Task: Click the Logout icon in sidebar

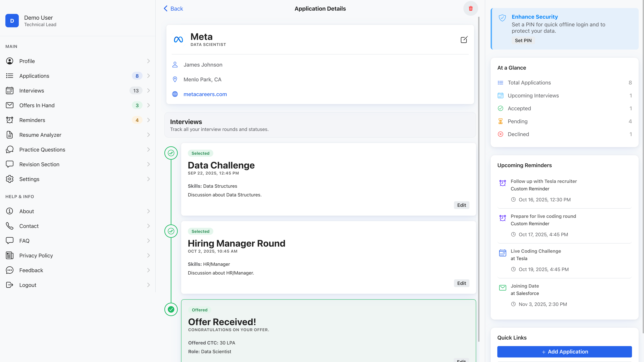Action: (x=10, y=285)
